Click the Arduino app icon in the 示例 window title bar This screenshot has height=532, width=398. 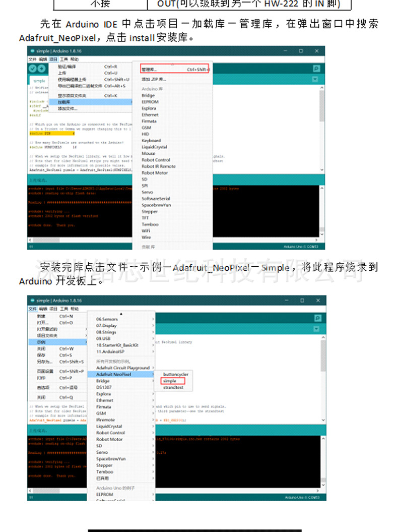click(x=33, y=300)
